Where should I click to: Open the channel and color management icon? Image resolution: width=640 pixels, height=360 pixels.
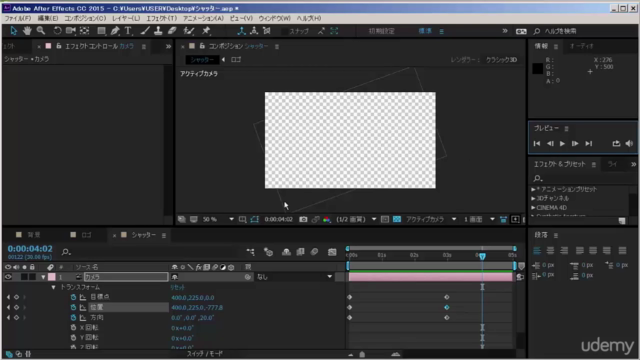327,220
